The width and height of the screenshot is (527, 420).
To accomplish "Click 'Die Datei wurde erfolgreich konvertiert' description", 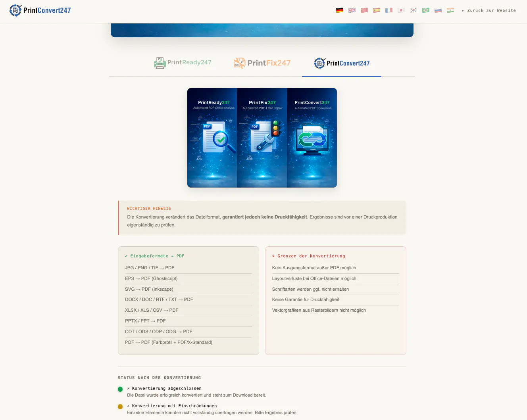I will [196, 395].
